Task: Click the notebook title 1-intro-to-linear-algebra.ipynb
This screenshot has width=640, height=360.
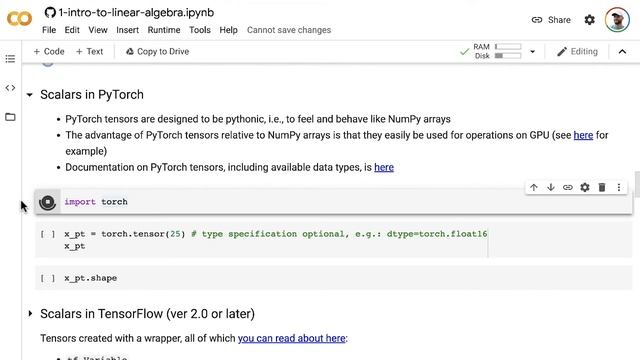Action: pyautogui.click(x=136, y=13)
